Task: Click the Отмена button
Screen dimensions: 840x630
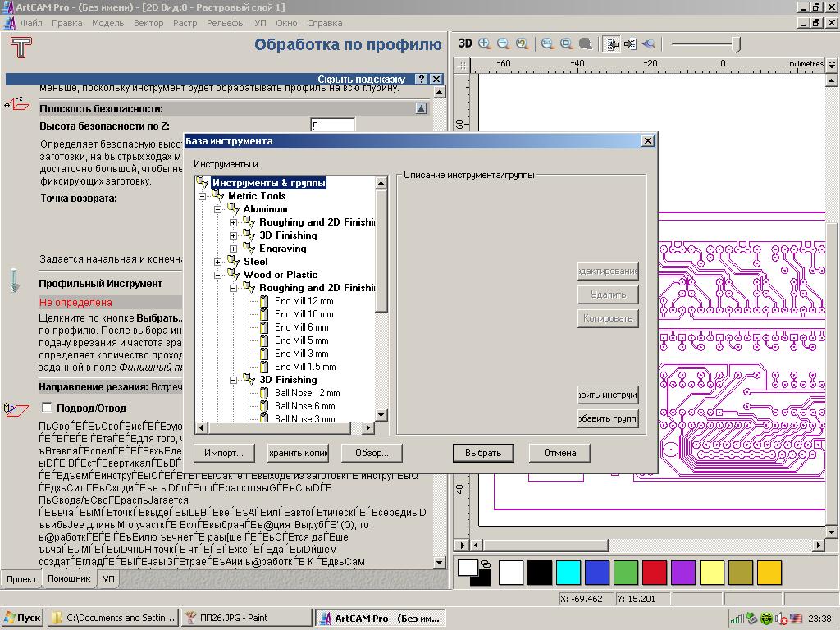Action: [559, 453]
